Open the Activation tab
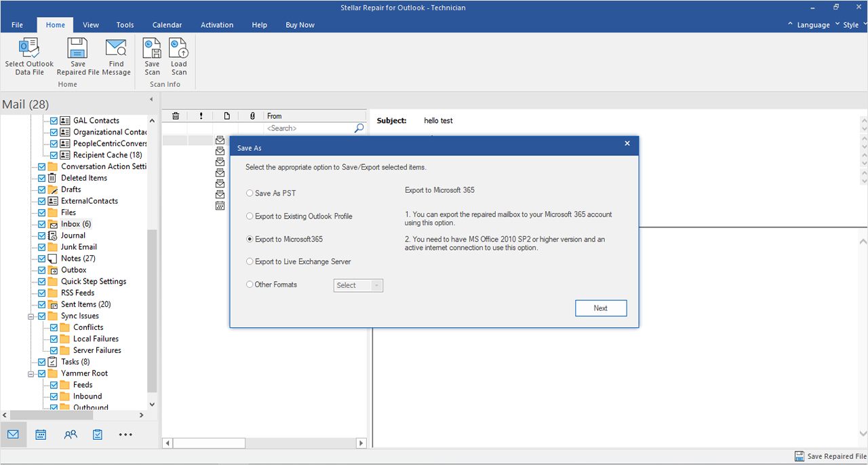This screenshot has height=465, width=868. click(217, 25)
